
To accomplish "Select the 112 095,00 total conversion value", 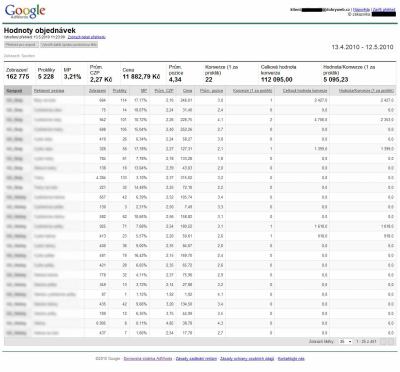I will pos(277,80).
